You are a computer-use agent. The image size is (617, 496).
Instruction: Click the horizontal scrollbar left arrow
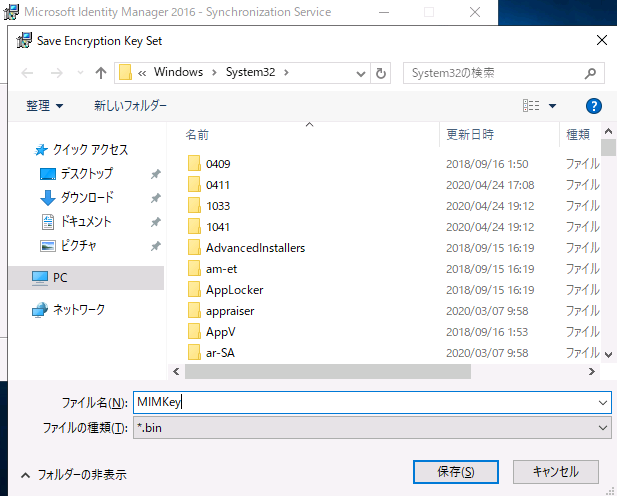coord(176,372)
